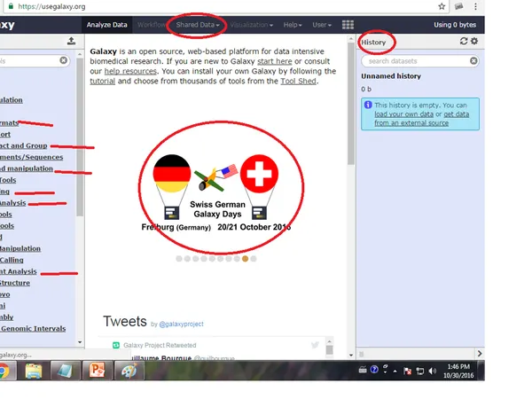Click the Twitter bird icon in tweets widget
This screenshot has height=399, width=532.
315,345
